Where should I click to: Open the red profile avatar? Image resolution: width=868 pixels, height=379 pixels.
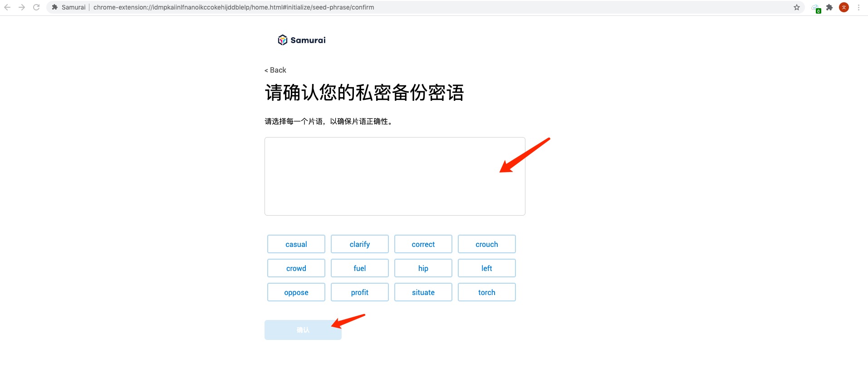point(844,7)
